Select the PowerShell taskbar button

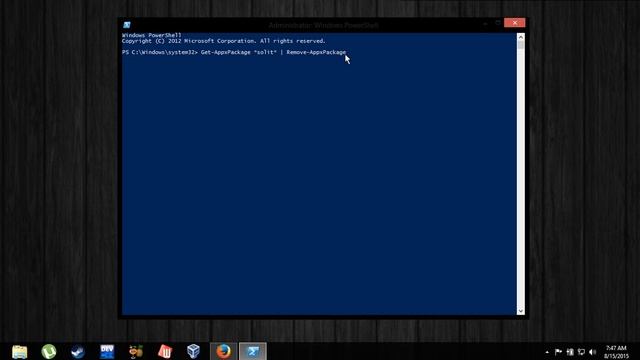(253, 351)
